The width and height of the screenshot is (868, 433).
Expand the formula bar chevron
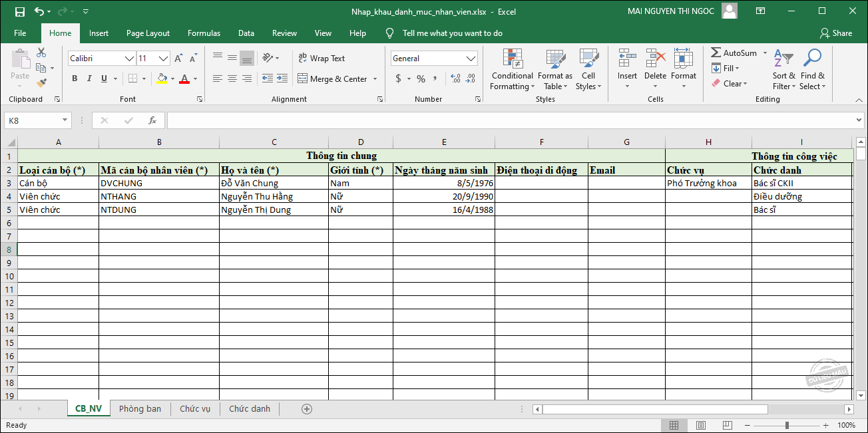(x=859, y=120)
